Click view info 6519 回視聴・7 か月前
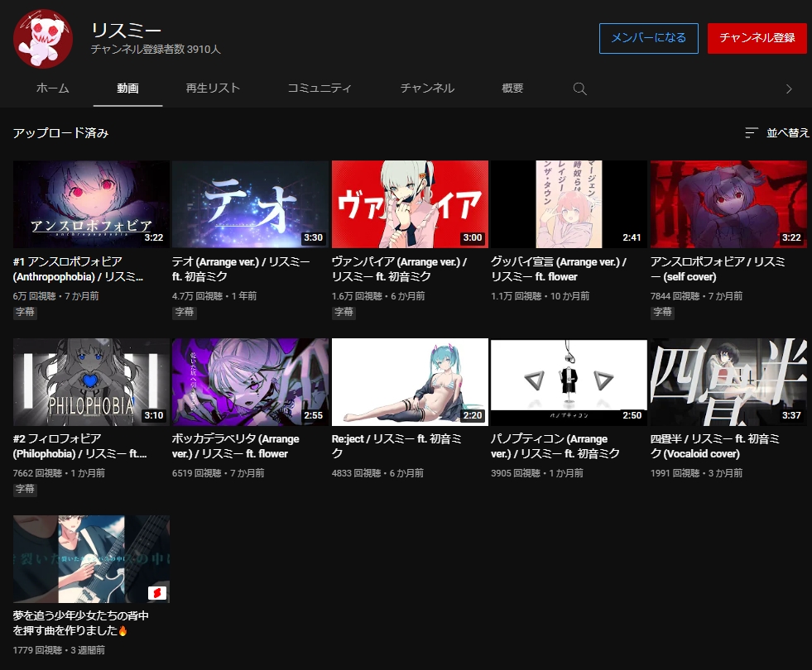812x670 pixels. (x=219, y=473)
